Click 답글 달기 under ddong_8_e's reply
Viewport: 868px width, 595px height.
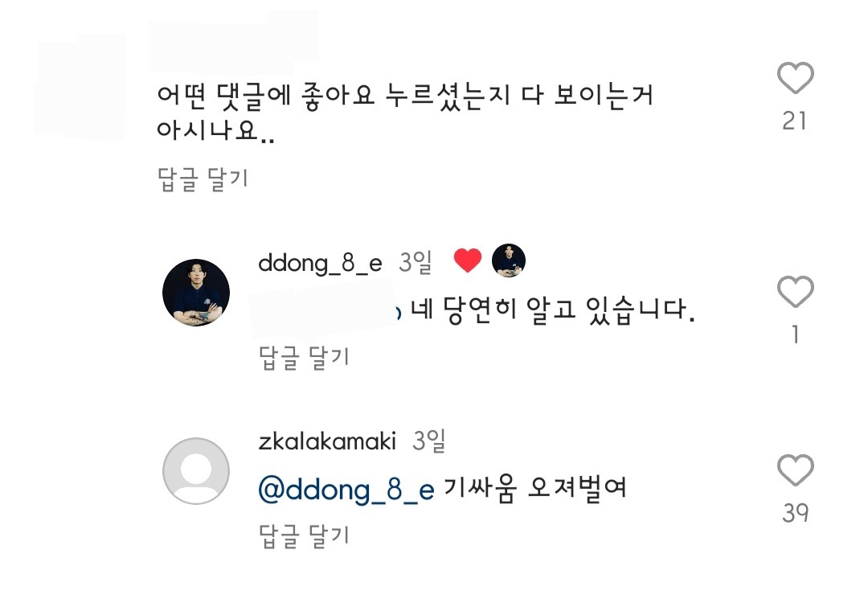[x=304, y=357]
